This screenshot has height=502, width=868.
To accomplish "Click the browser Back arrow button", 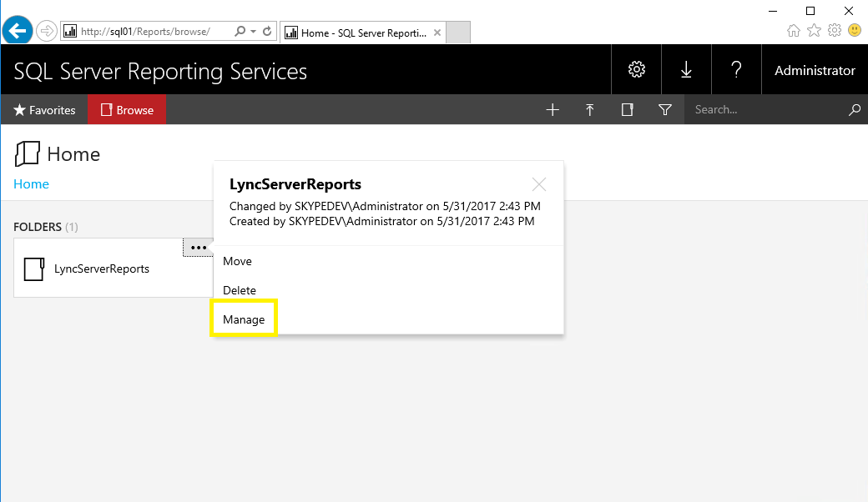I will pos(18,30).
